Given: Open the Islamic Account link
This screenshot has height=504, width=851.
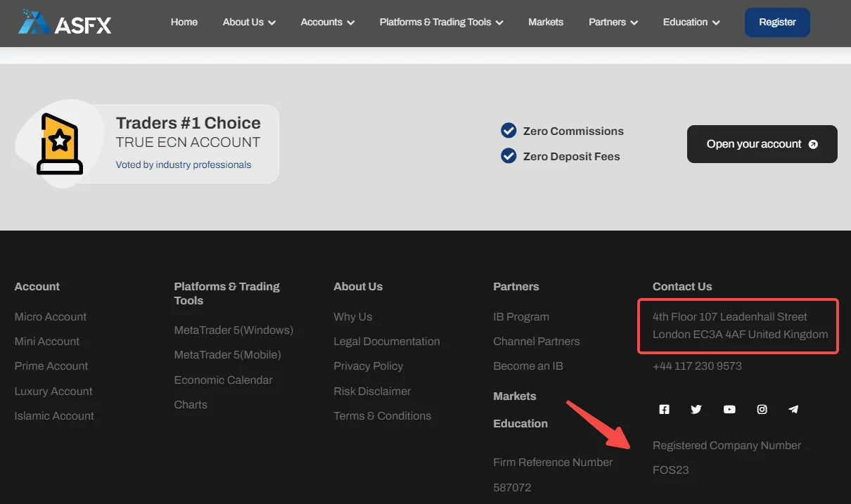Looking at the screenshot, I should pos(54,416).
